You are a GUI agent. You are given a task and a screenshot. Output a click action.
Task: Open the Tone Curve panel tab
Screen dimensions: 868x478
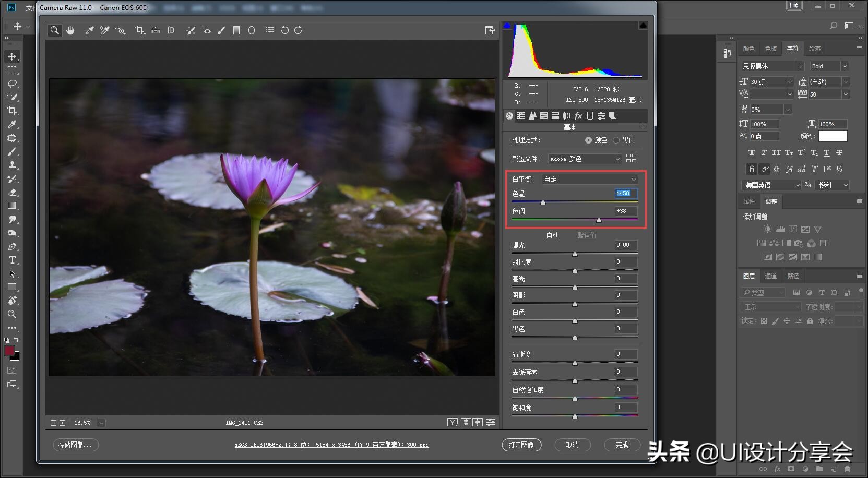[521, 116]
